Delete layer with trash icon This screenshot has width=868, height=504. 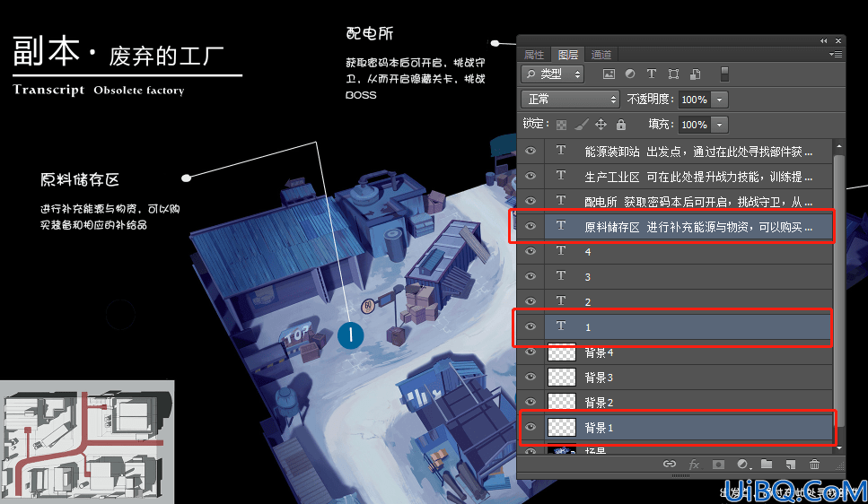(814, 465)
